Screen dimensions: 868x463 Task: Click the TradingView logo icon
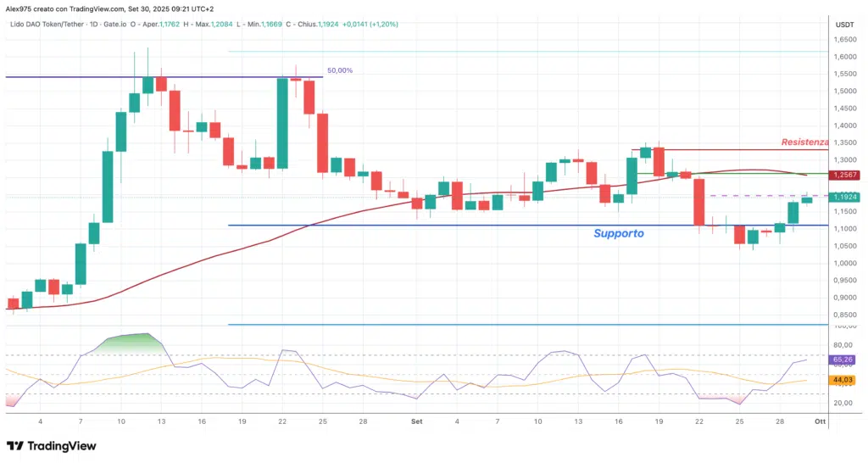click(x=14, y=446)
